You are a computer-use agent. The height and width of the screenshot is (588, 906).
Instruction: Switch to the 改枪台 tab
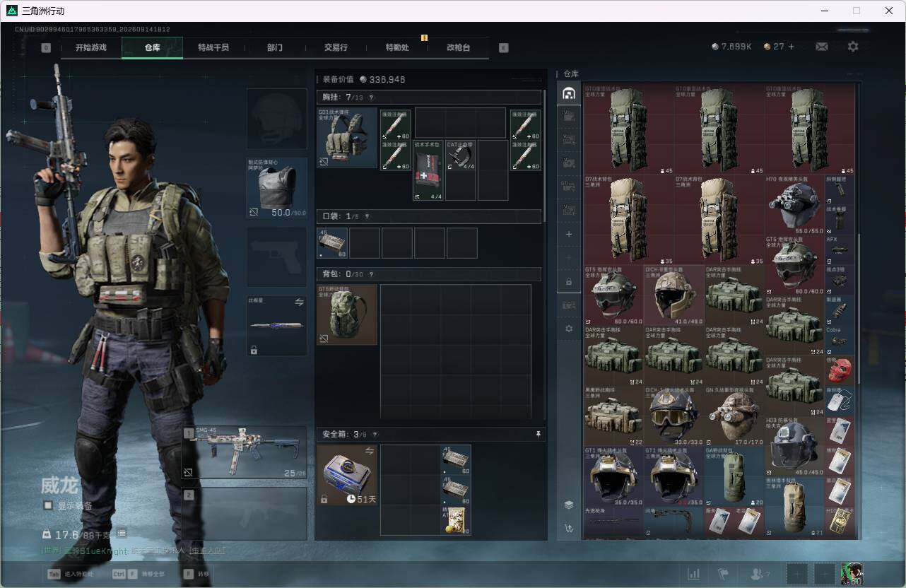458,47
